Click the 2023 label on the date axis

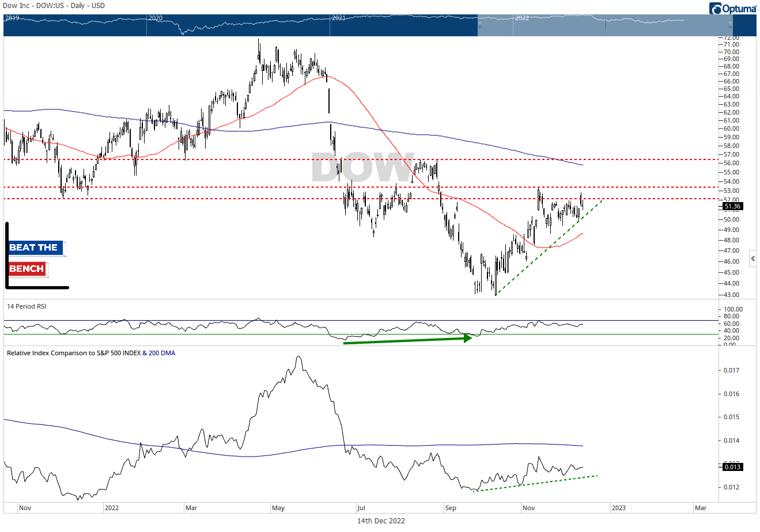[618, 508]
